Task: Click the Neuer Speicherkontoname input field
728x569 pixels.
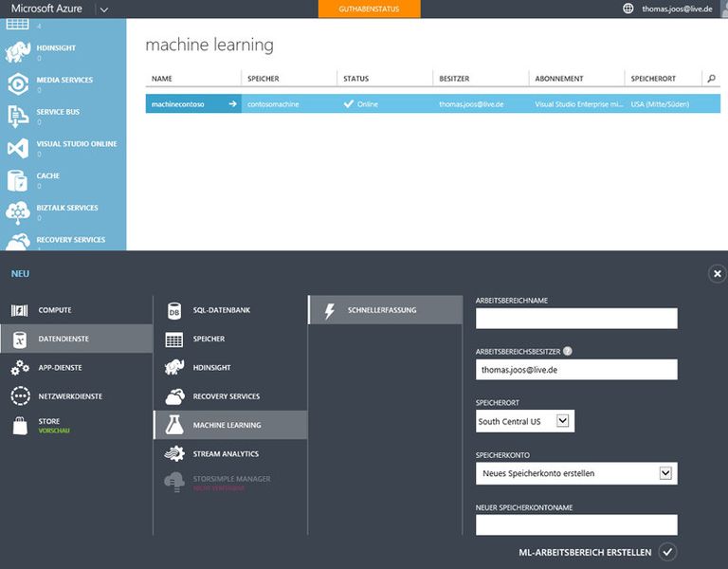Action: (576, 524)
